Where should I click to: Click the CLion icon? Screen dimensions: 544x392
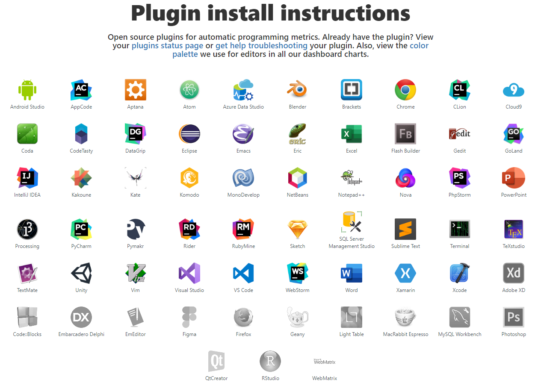coord(460,90)
